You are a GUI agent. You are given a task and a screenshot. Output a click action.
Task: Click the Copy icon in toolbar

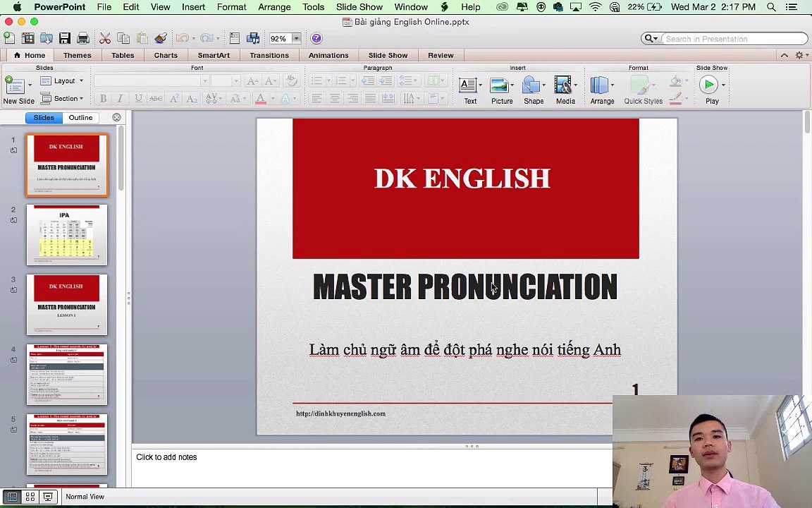point(123,38)
